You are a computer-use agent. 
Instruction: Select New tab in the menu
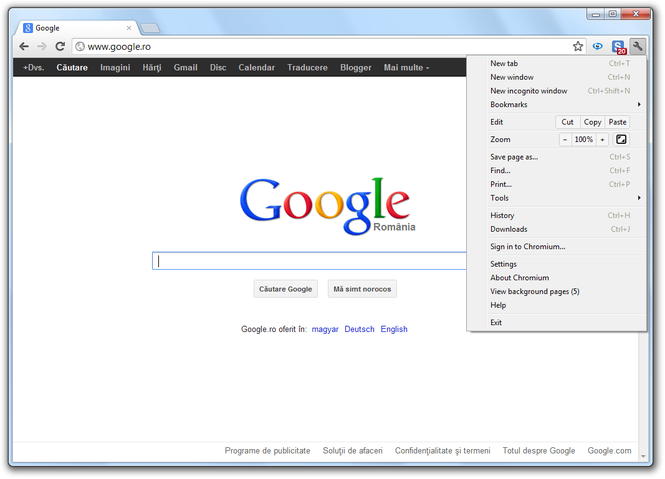pyautogui.click(x=566, y=63)
